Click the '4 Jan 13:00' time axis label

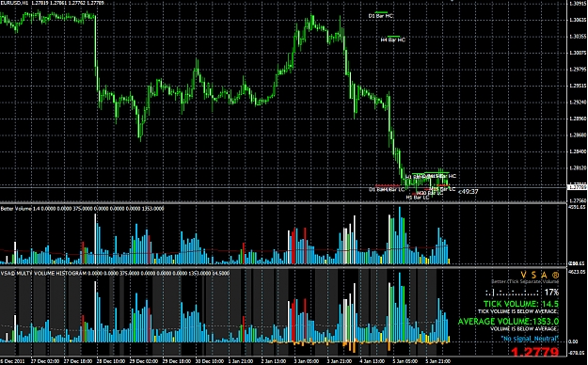click(x=373, y=361)
